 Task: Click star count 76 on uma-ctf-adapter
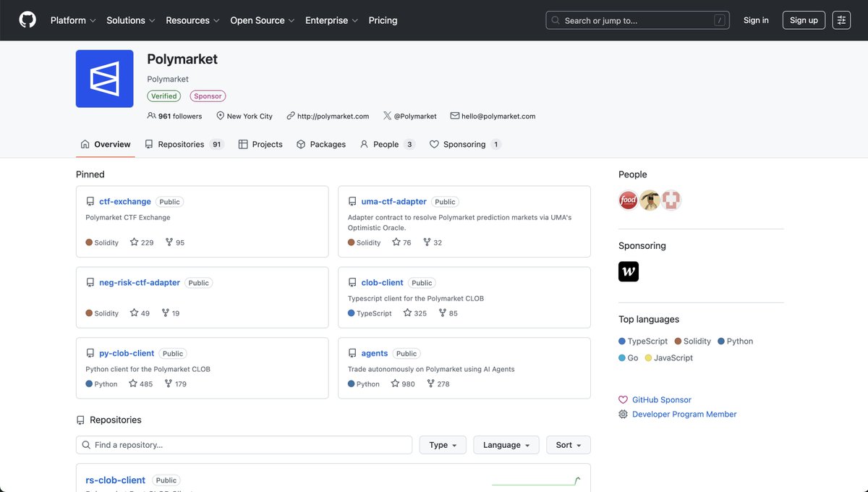pos(401,242)
